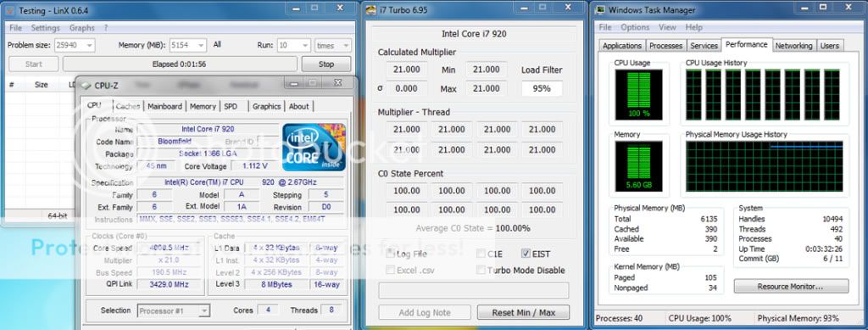This screenshot has height=330, width=868.
Task: Click the Cores value 4 in CPU-Z
Action: point(268,310)
